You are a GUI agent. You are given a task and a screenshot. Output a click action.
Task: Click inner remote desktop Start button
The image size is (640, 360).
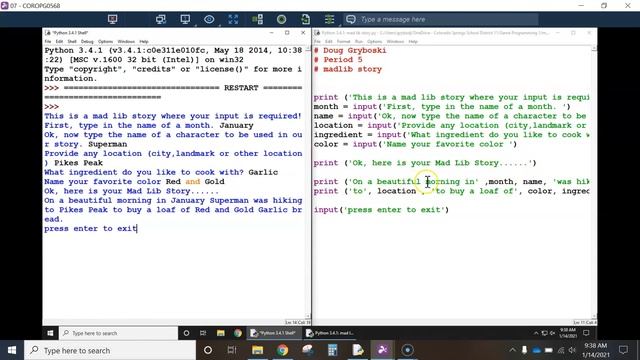[x=50, y=333]
